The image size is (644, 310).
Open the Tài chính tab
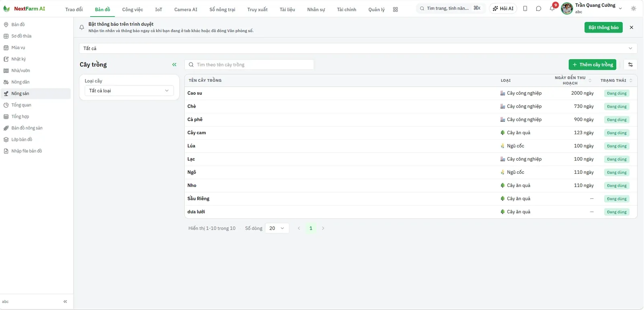tap(347, 9)
